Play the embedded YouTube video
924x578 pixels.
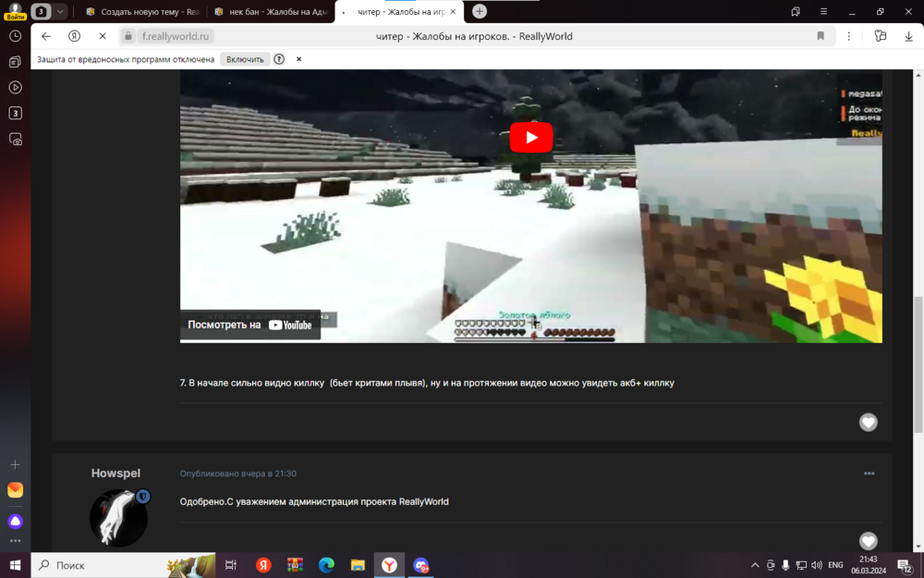coord(531,138)
